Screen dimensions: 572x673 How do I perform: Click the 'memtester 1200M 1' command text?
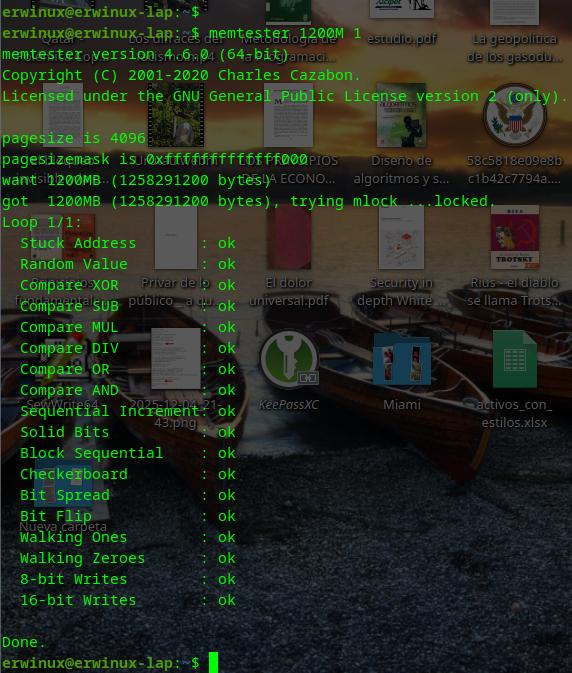click(x=285, y=33)
